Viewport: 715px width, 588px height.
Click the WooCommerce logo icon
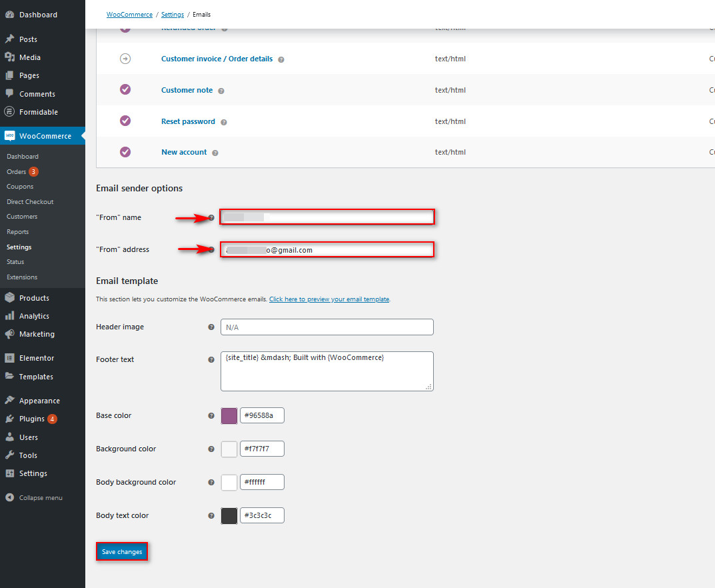(9, 136)
